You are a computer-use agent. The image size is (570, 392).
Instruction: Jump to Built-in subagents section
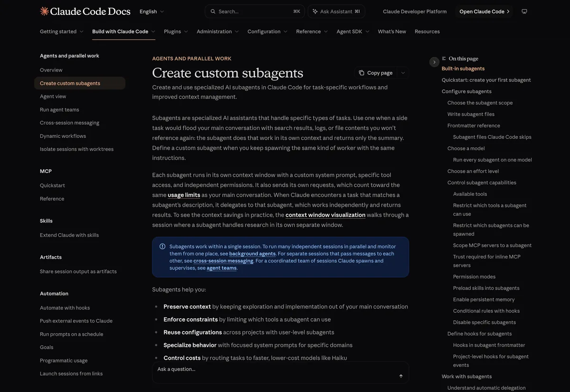(x=463, y=68)
